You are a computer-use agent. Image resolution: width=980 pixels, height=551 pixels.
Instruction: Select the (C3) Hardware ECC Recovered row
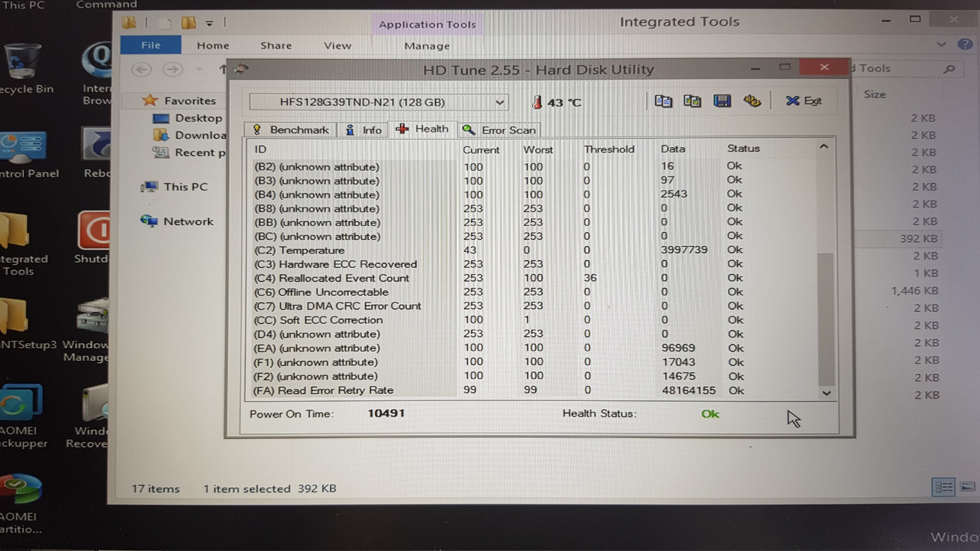(532, 264)
